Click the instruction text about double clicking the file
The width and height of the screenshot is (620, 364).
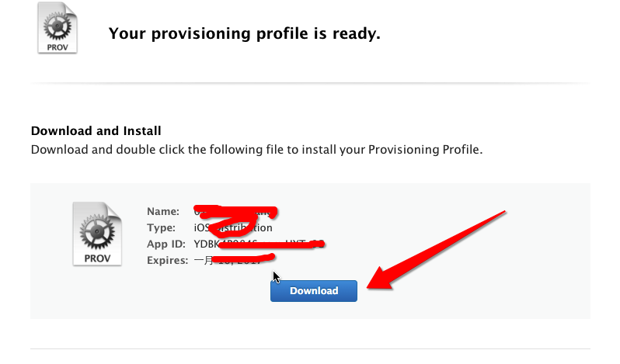tap(256, 148)
